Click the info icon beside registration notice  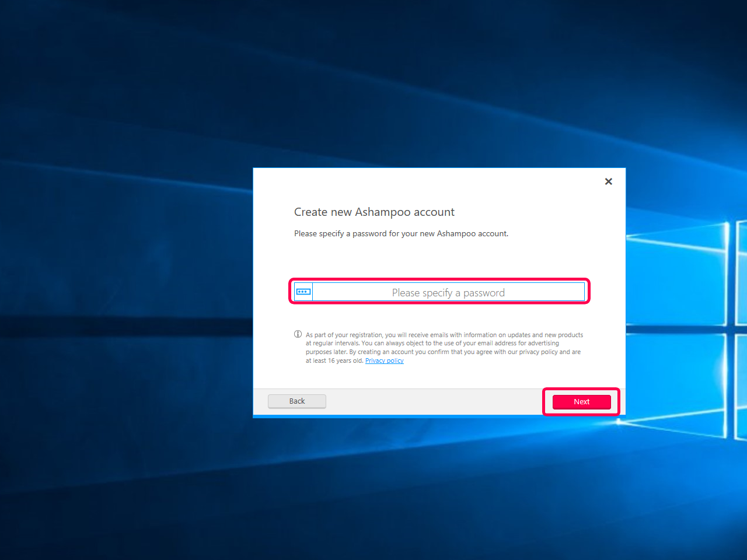(298, 334)
